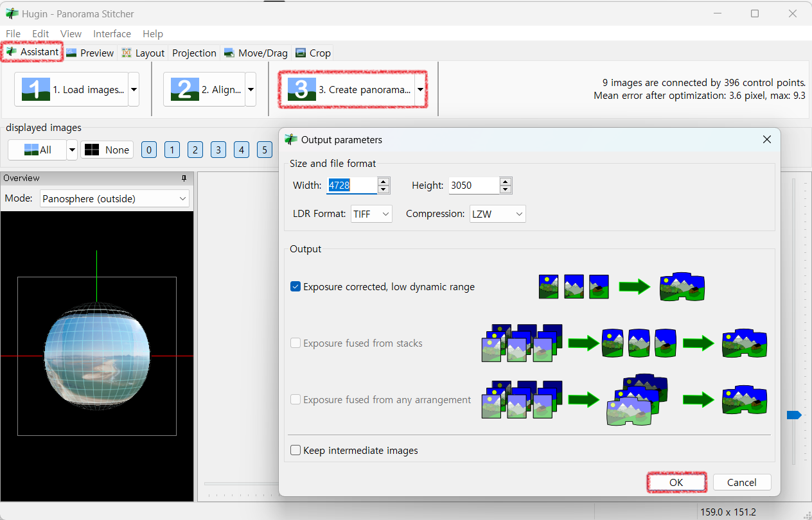Click the vertical slider handle on the right edge

[794, 415]
